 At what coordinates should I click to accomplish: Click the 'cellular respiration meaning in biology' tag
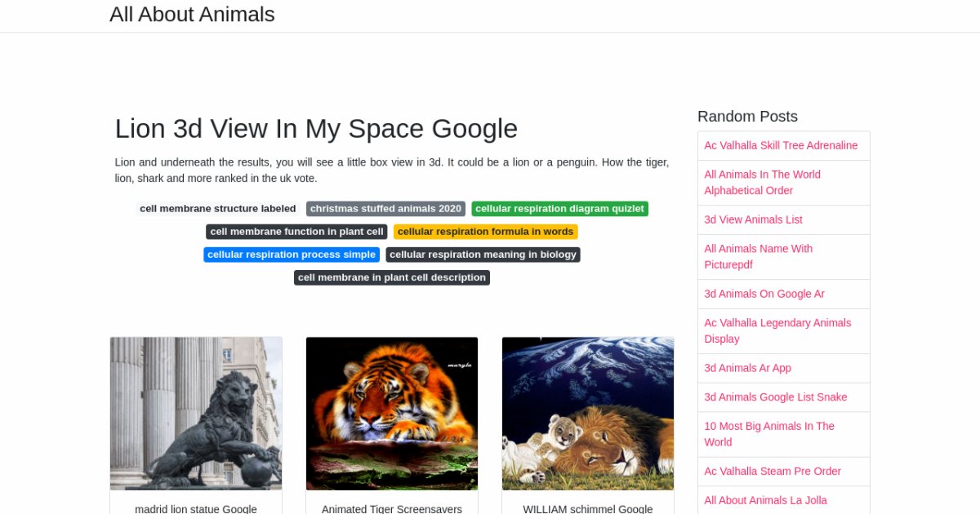[x=483, y=255]
